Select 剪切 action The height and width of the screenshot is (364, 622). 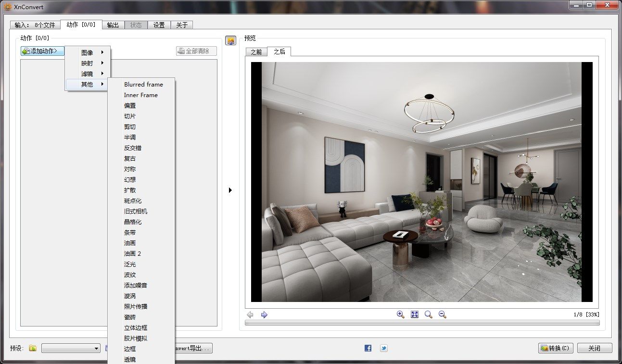pyautogui.click(x=130, y=126)
